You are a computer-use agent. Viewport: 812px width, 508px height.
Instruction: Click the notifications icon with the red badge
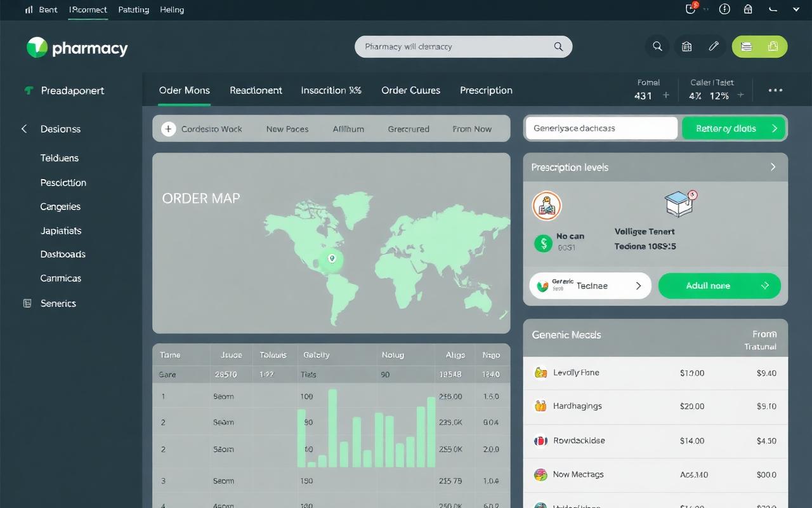pos(691,10)
